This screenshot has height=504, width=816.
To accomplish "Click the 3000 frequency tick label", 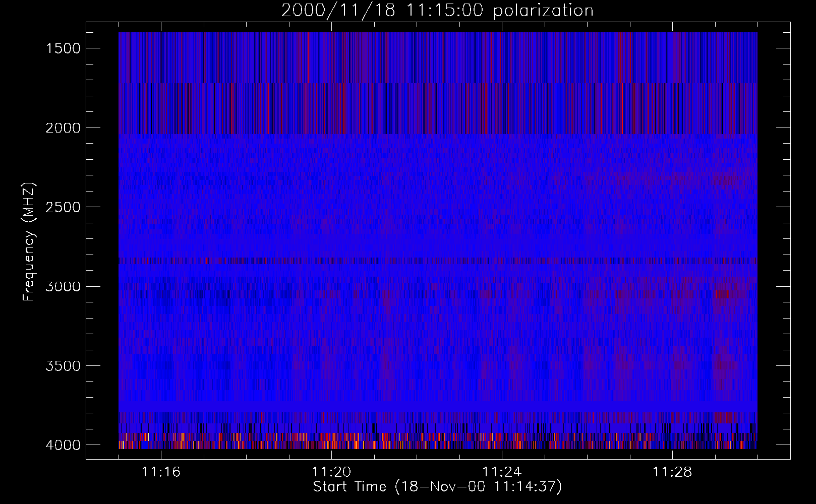I will pos(63,287).
